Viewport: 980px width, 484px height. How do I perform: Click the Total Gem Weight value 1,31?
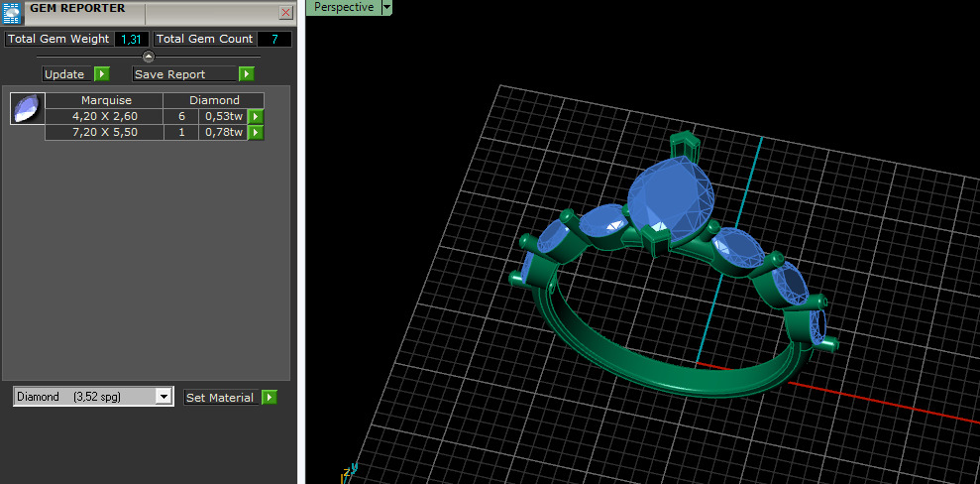(131, 39)
